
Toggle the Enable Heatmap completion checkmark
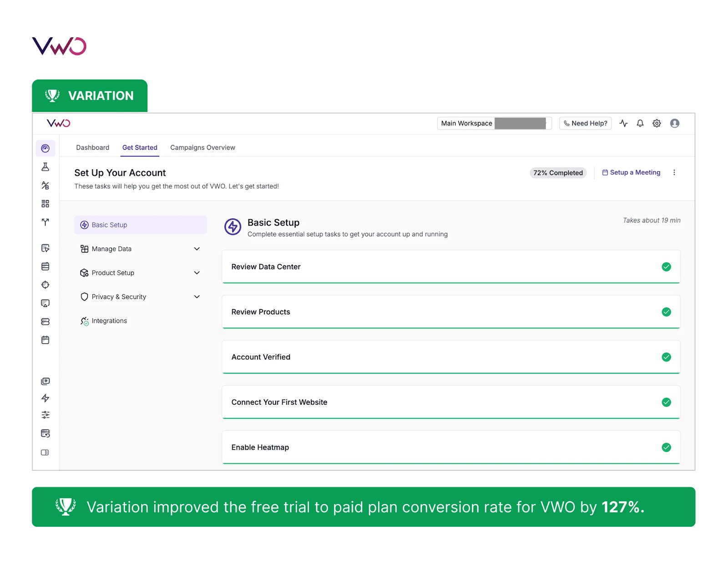(x=666, y=447)
